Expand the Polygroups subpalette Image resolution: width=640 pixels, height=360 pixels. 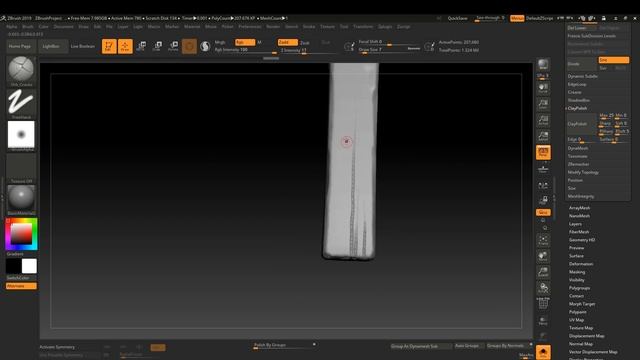(x=580, y=288)
